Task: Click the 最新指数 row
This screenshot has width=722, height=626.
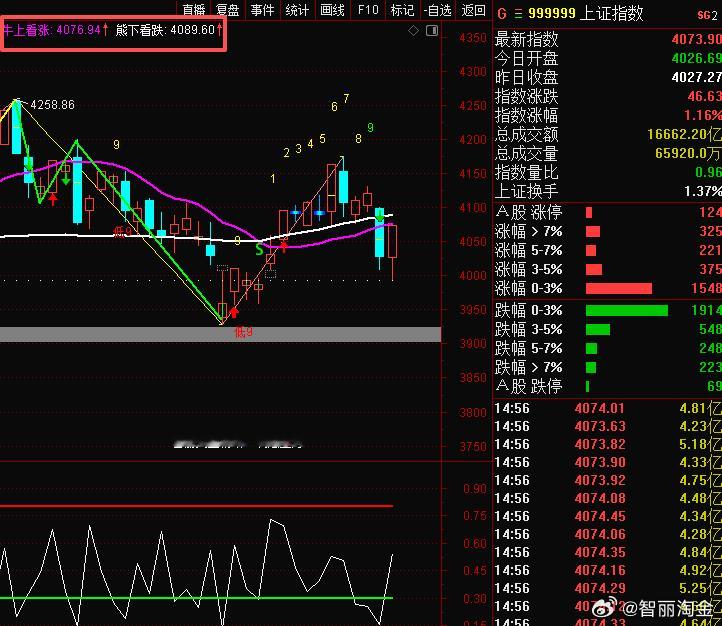Action: [608, 39]
